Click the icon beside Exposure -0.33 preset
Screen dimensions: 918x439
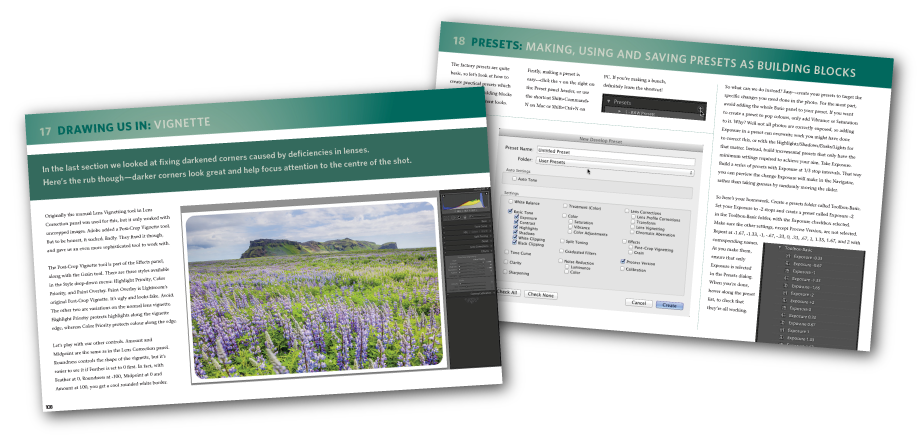click(x=788, y=256)
